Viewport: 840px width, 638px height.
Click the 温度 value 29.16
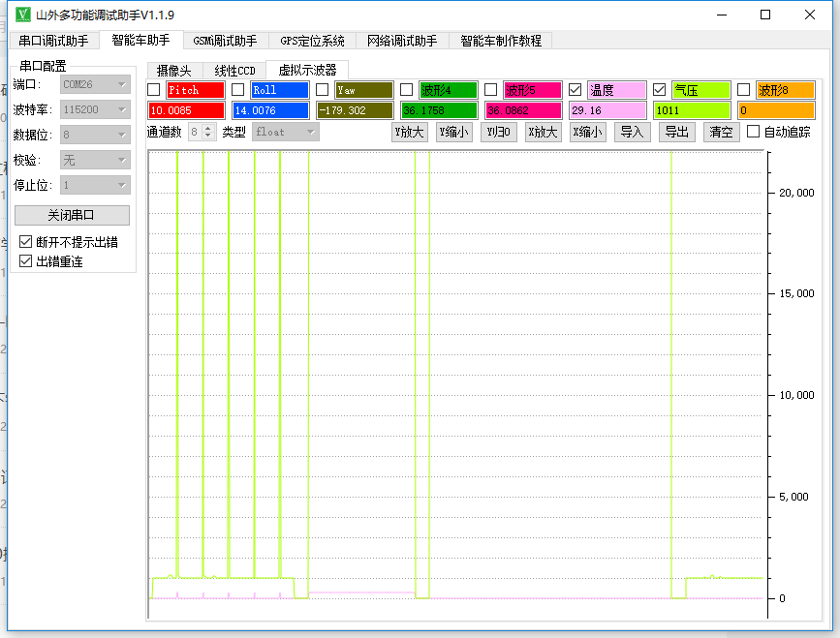[x=607, y=110]
